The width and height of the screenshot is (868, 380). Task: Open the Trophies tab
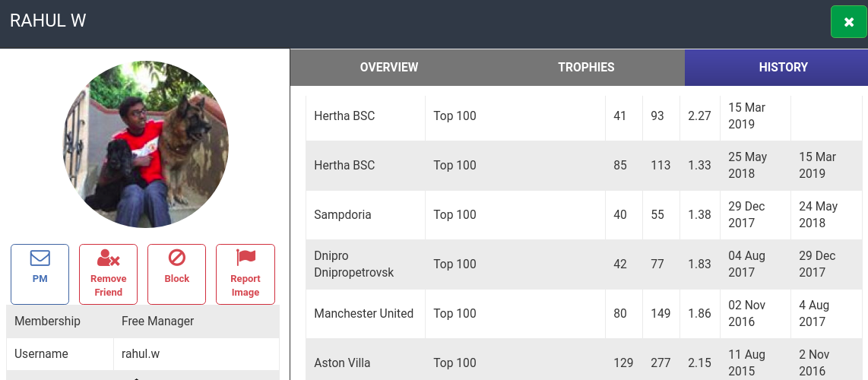click(586, 67)
